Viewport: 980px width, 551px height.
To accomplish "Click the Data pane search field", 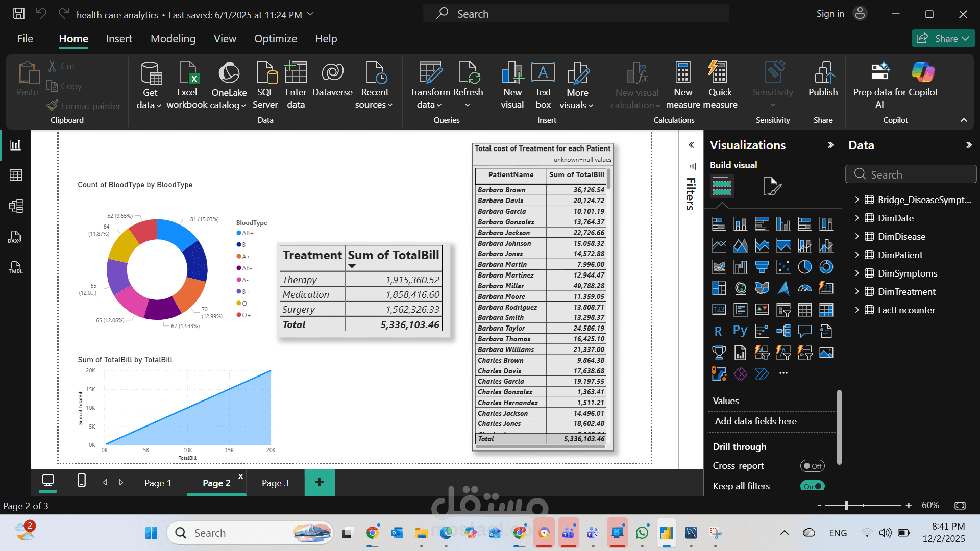I will pos(911,174).
